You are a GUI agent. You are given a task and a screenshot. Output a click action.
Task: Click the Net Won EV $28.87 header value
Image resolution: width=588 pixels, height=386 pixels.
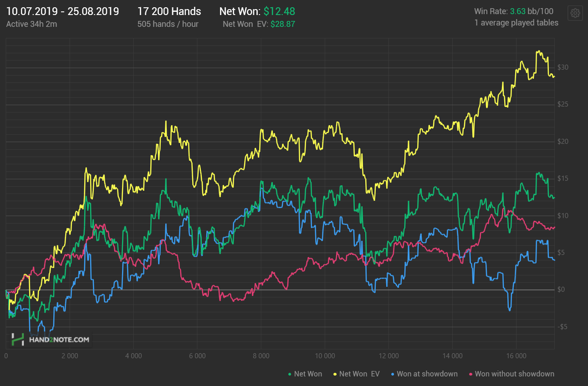259,24
